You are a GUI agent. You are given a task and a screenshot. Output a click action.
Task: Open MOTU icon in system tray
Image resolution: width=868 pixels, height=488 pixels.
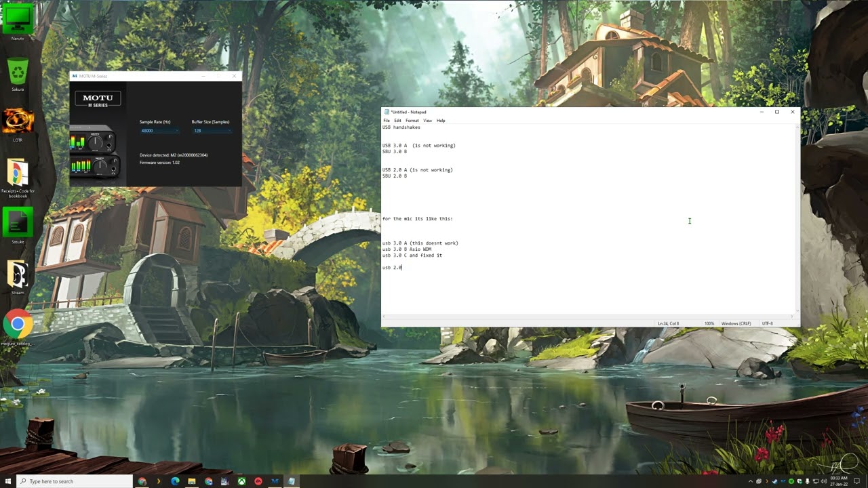[x=783, y=481]
